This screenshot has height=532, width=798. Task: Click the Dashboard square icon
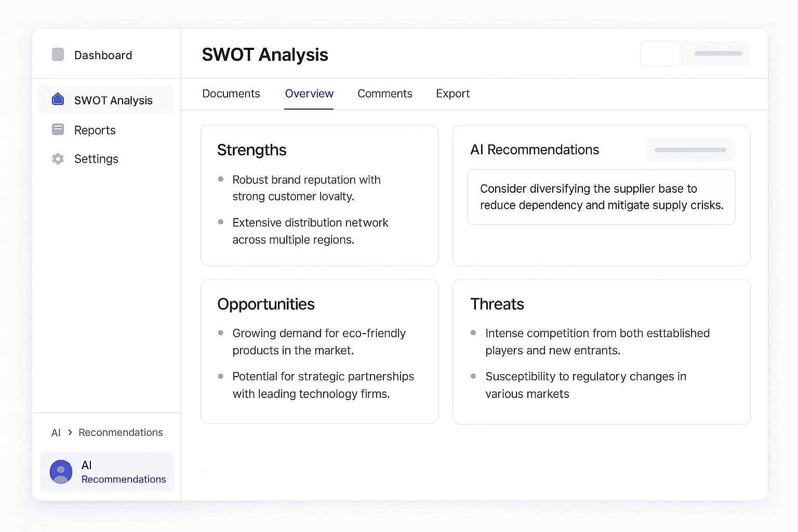pos(58,55)
